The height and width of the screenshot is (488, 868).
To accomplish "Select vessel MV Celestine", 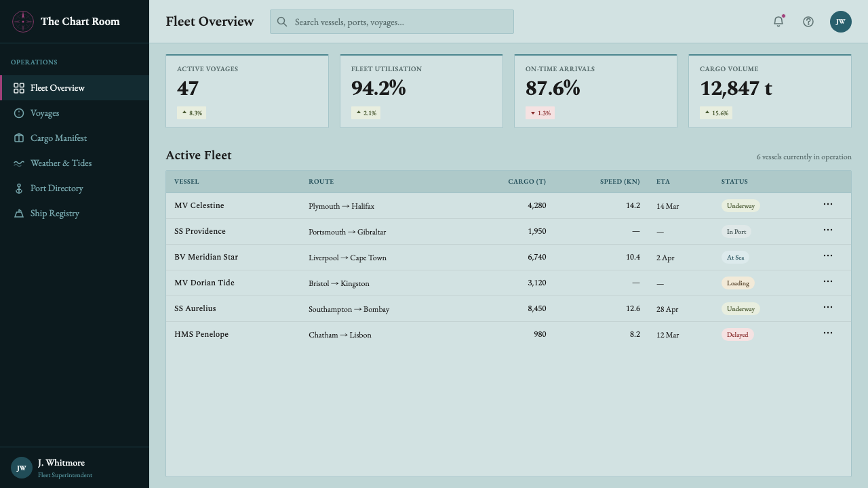I will tap(199, 205).
